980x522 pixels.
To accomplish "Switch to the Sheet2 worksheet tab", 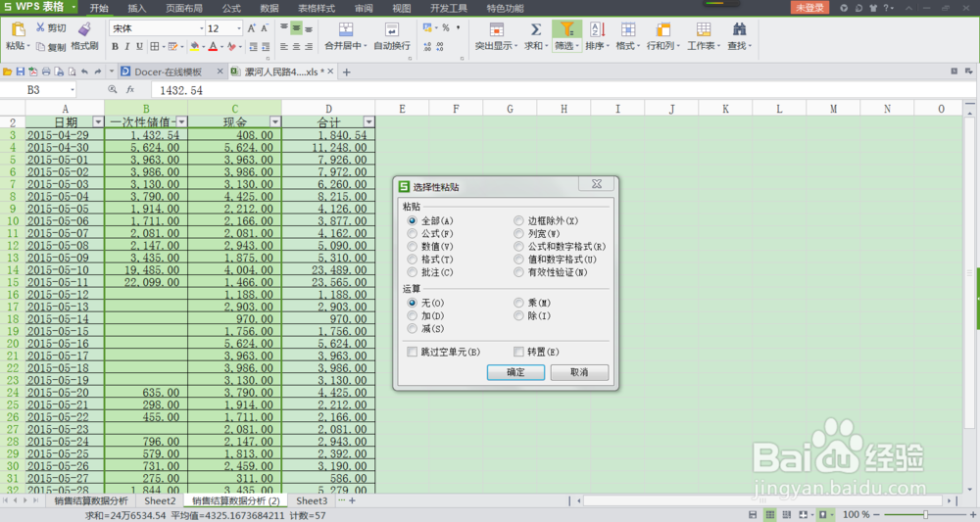I will coord(160,500).
